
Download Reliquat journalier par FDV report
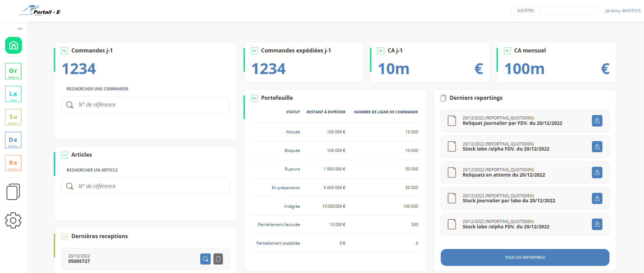[x=597, y=121]
